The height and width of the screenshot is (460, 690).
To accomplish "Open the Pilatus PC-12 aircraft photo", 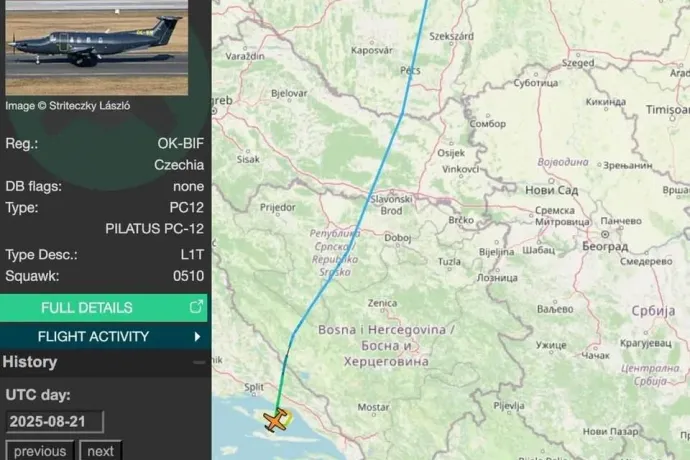I will (97, 47).
